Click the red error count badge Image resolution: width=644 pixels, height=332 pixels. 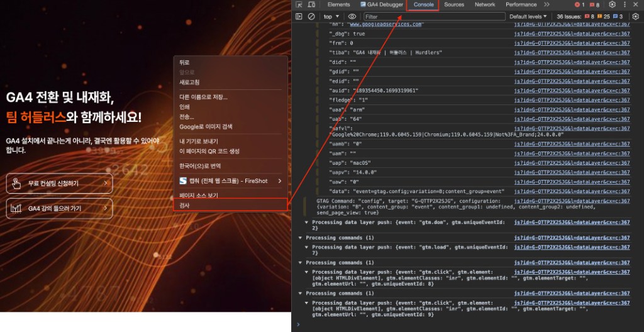coord(579,4)
